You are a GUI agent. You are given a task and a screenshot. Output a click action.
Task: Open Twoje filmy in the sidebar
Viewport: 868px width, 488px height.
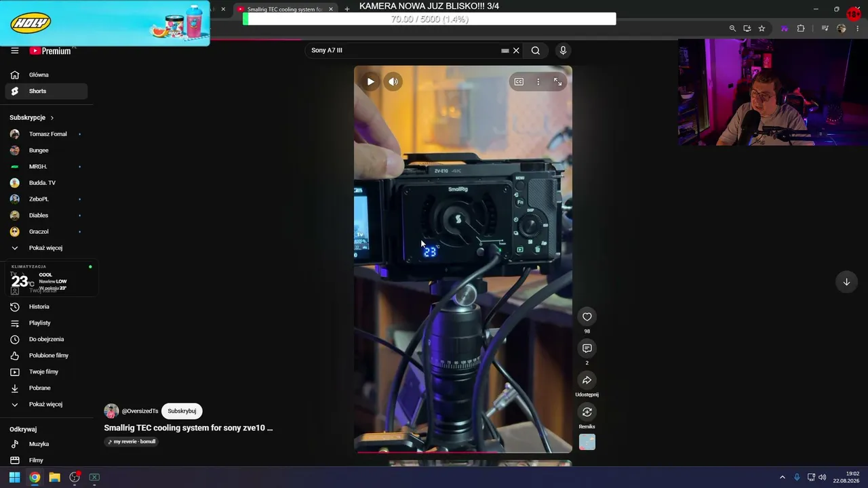tap(47, 372)
